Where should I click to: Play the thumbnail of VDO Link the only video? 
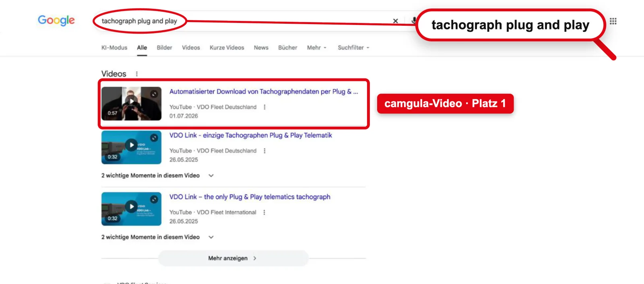[x=131, y=209]
